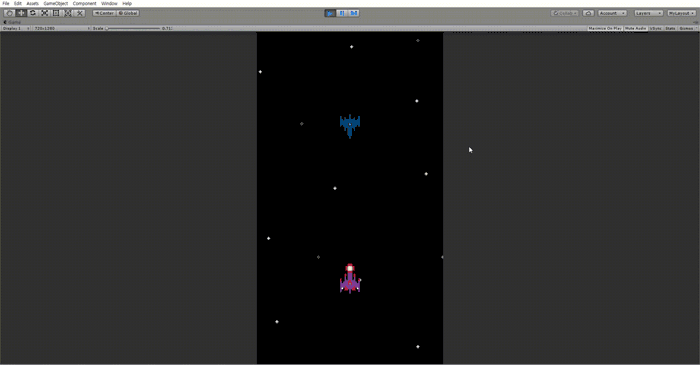Select the Scale tool

(45, 13)
